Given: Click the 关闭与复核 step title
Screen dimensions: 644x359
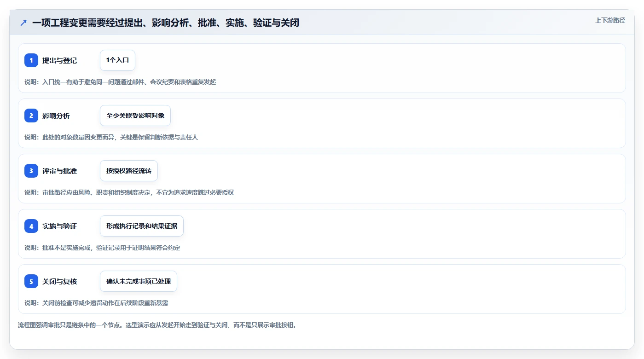Looking at the screenshot, I should point(59,281).
